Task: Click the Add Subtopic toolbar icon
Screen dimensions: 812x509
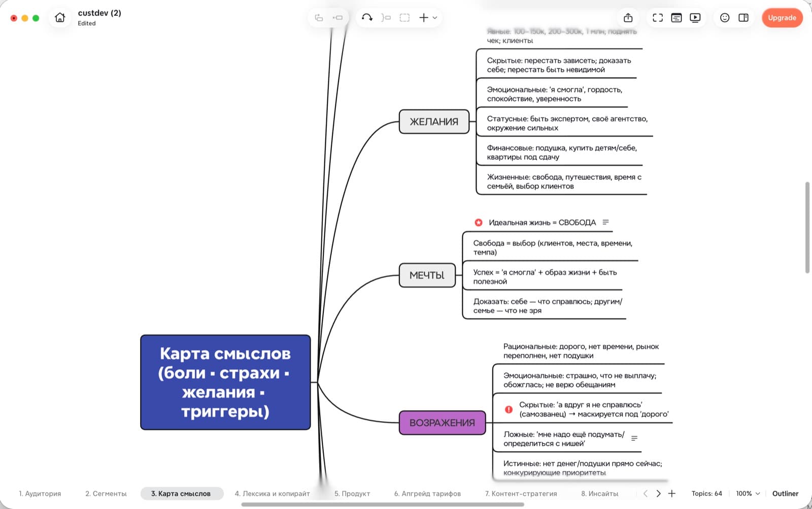Action: tap(337, 18)
